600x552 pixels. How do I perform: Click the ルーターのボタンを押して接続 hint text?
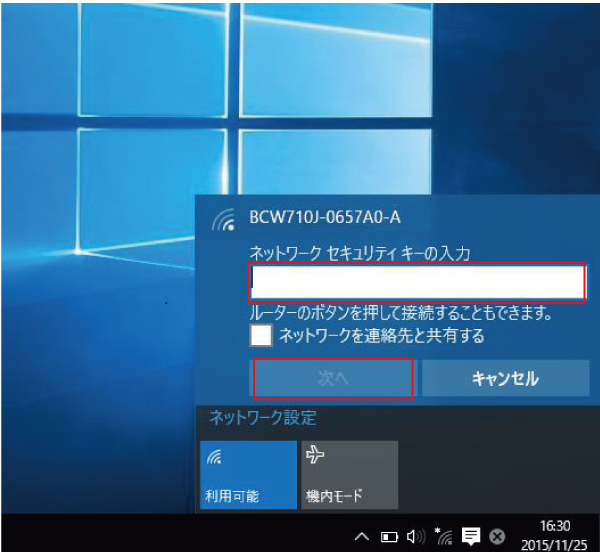(401, 313)
